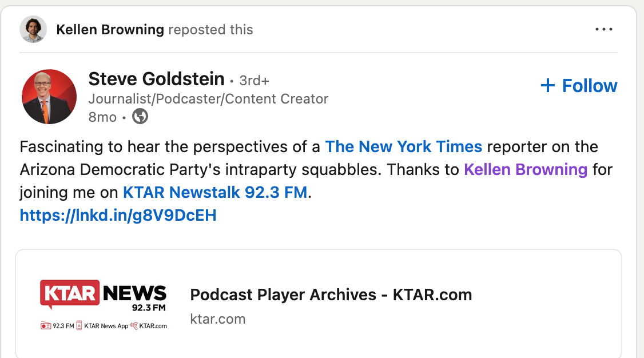Click the Journalist/Podcaster/Content Creator headline
Viewport: 644px width, 358px height.
tap(208, 99)
